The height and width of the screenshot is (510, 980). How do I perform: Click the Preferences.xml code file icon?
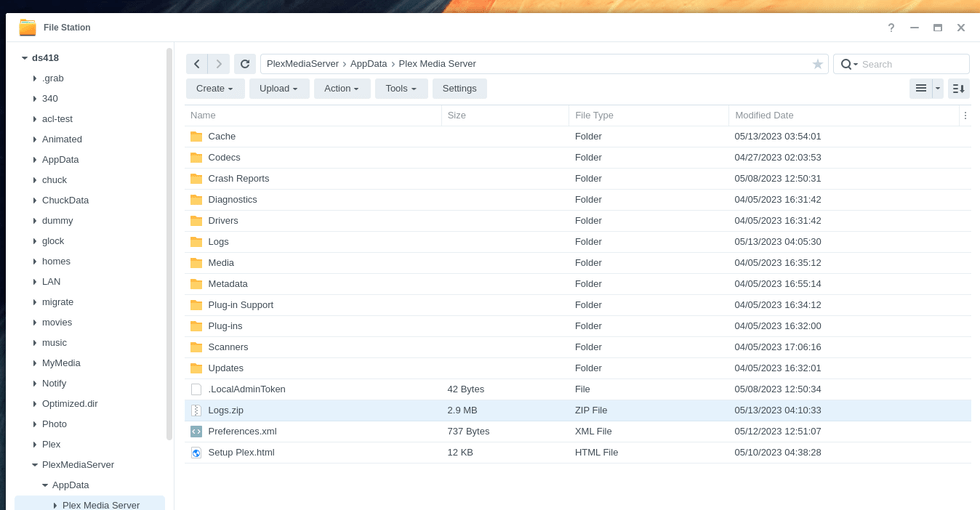point(196,431)
